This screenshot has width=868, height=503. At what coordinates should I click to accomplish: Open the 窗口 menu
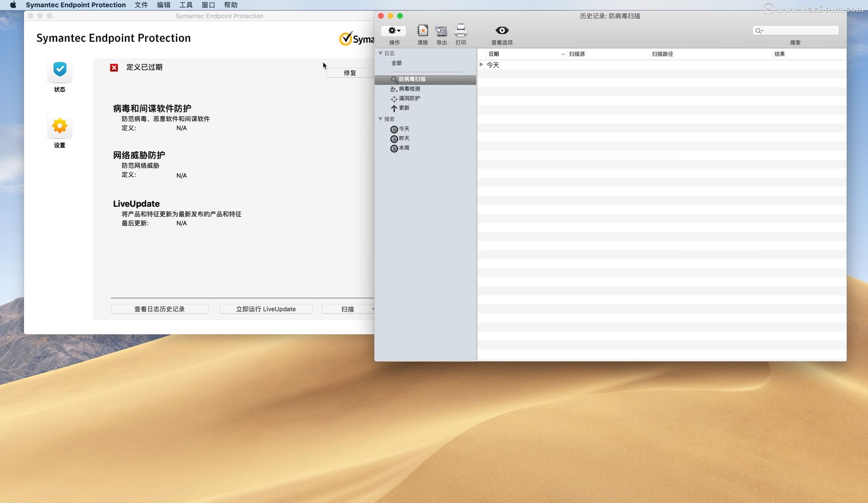coord(208,5)
